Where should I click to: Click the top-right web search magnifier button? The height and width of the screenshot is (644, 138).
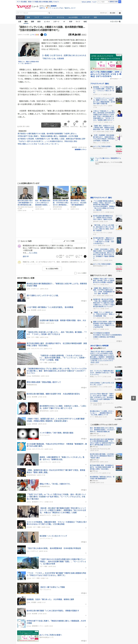tap(120, 2)
